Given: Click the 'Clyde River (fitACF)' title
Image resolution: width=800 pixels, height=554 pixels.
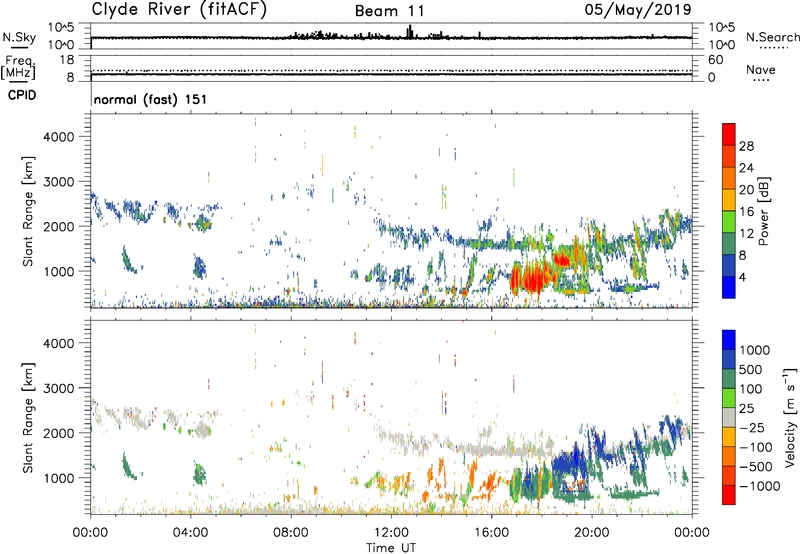Looking at the screenshot, I should pos(179,9).
